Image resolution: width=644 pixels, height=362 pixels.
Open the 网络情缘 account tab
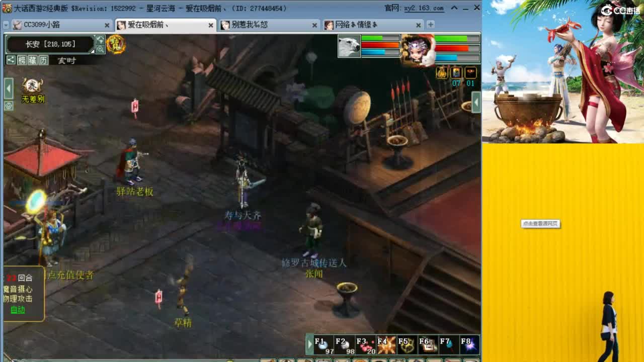pyautogui.click(x=374, y=25)
